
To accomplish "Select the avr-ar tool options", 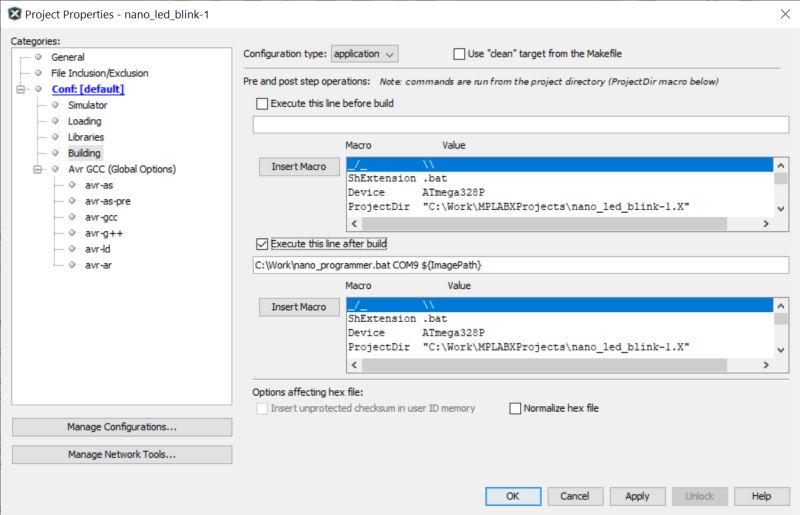I will click(x=98, y=265).
